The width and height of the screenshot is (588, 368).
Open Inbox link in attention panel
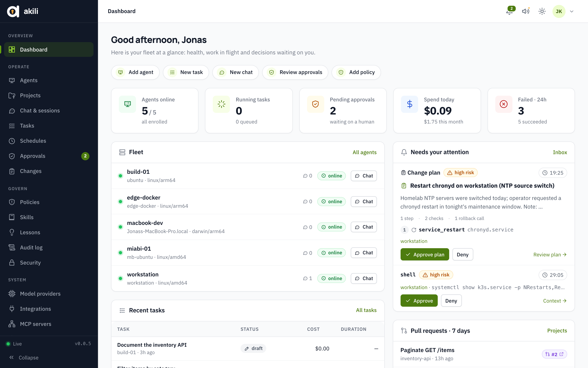(x=560, y=152)
